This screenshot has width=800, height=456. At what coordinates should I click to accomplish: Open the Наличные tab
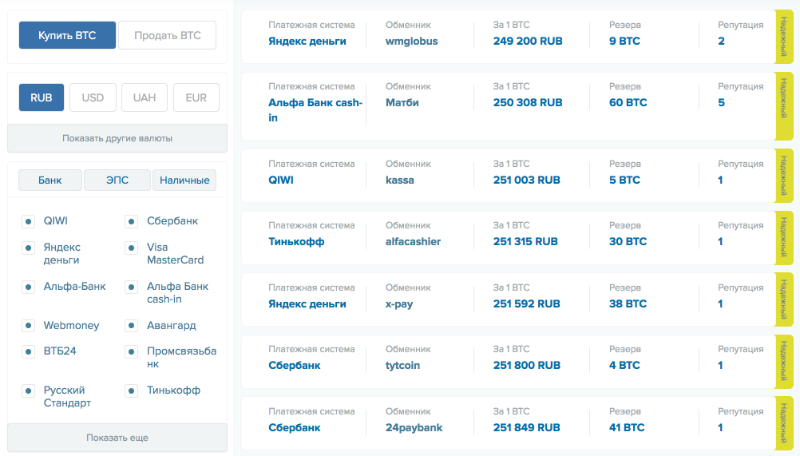click(x=184, y=181)
